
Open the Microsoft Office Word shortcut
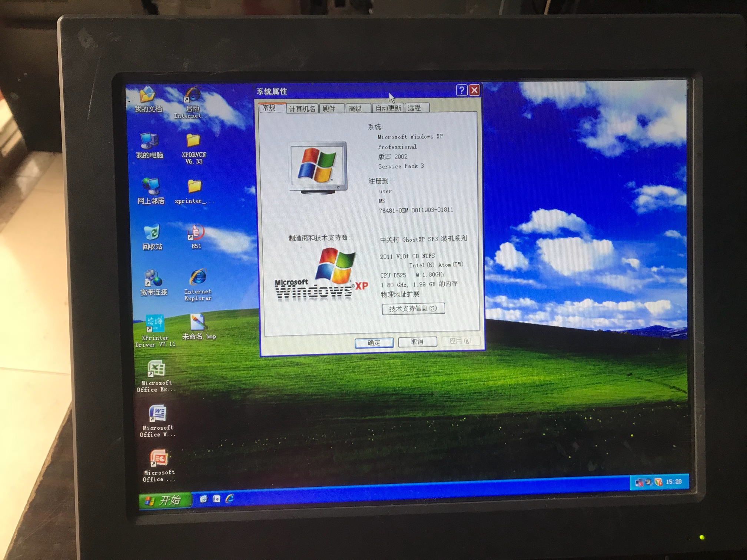point(157,421)
